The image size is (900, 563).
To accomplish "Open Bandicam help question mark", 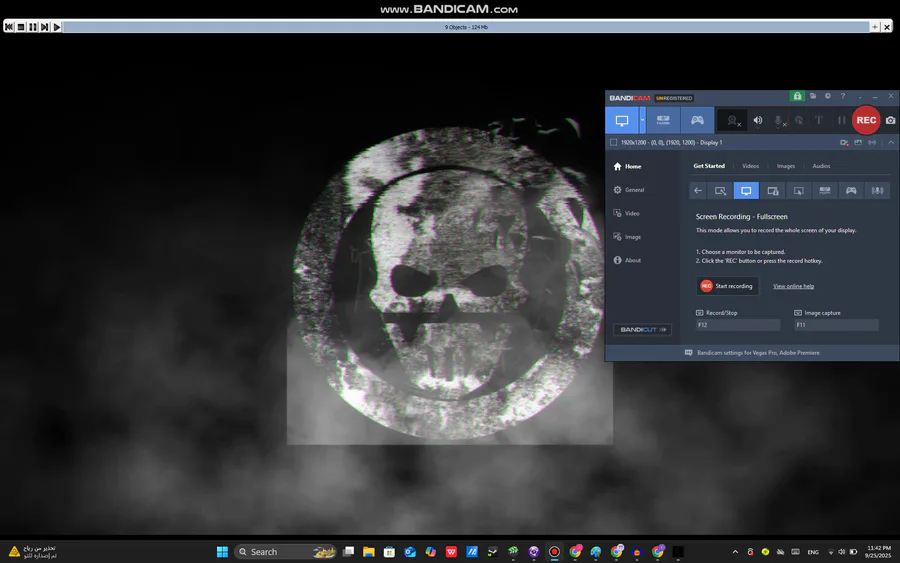I will pyautogui.click(x=843, y=96).
